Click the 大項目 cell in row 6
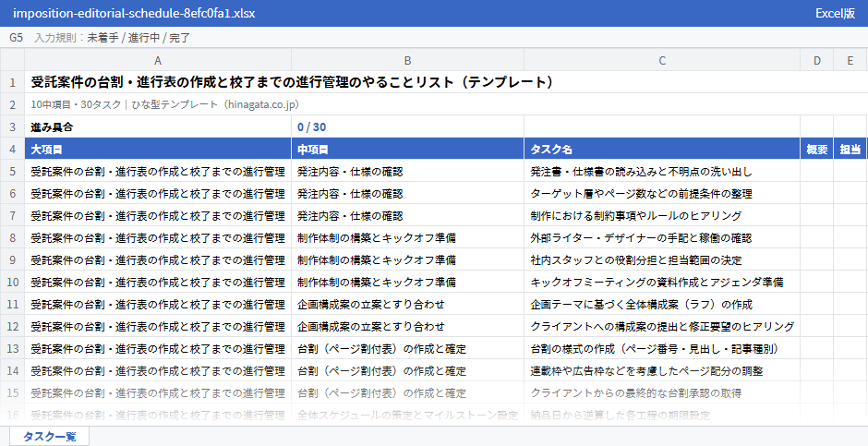 (x=158, y=194)
